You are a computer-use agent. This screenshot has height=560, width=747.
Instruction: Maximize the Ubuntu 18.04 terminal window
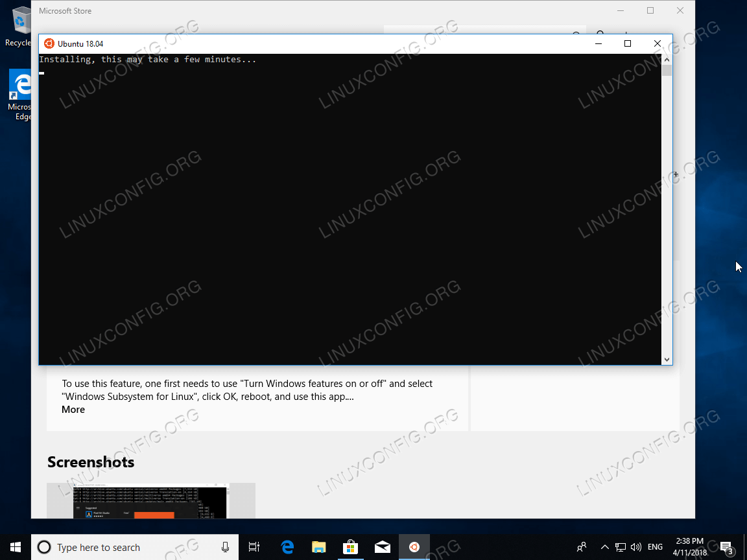coord(628,44)
